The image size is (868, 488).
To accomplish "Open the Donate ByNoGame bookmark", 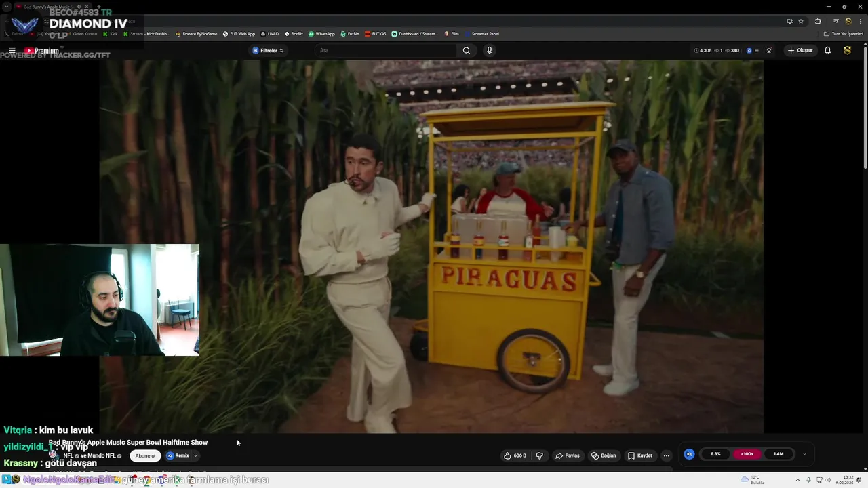I will 197,34.
